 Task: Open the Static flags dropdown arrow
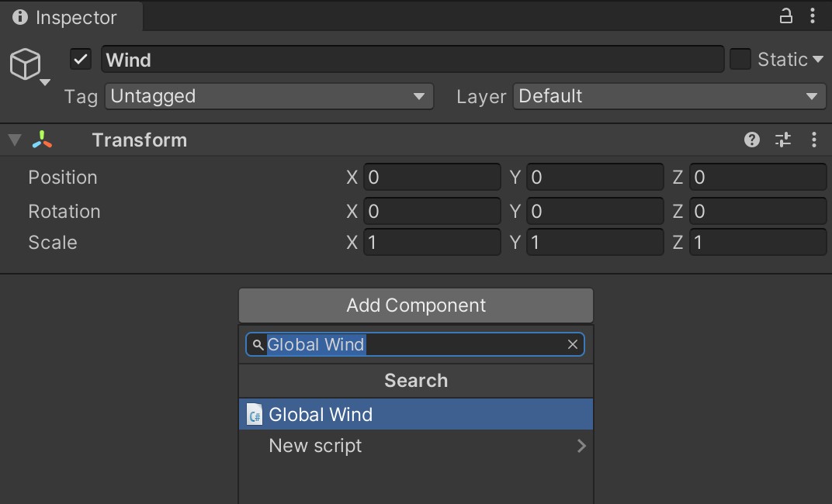point(819,59)
